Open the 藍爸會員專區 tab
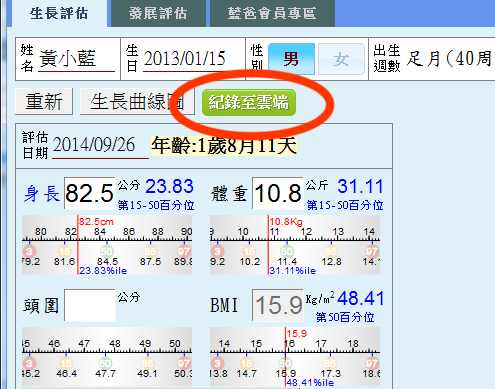 (272, 13)
